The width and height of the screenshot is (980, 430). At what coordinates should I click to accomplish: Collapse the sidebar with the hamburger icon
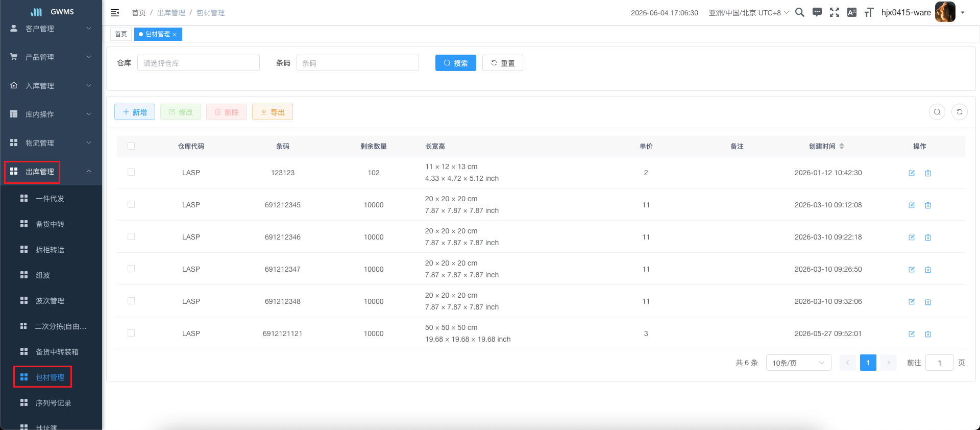pyautogui.click(x=115, y=13)
